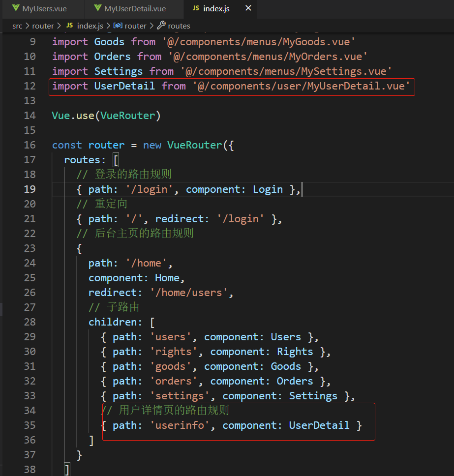
Task: Close the index.js tab
Action: (x=248, y=8)
